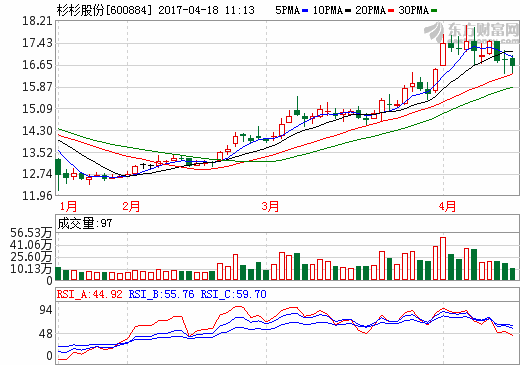Click the RSI_A:44.92 indicator label

click(90, 294)
